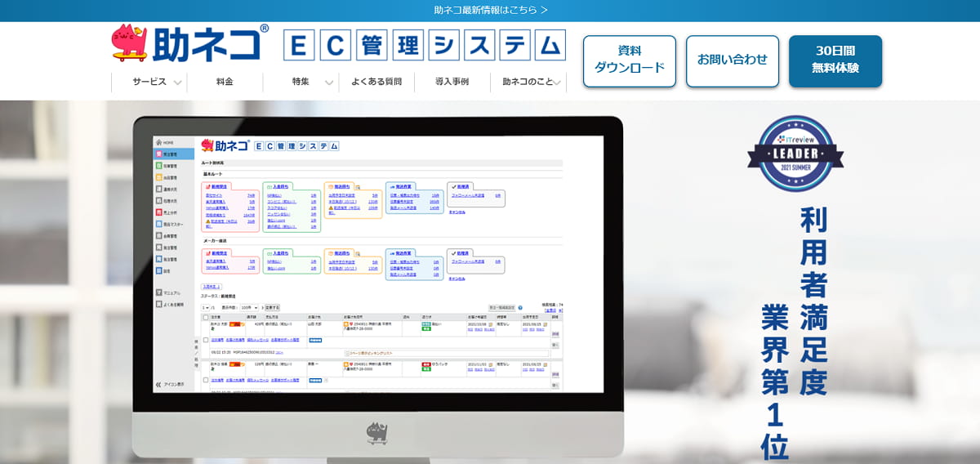This screenshot has width=980, height=464.
Task: Click the 資料ダウンロード button
Action: tap(630, 60)
